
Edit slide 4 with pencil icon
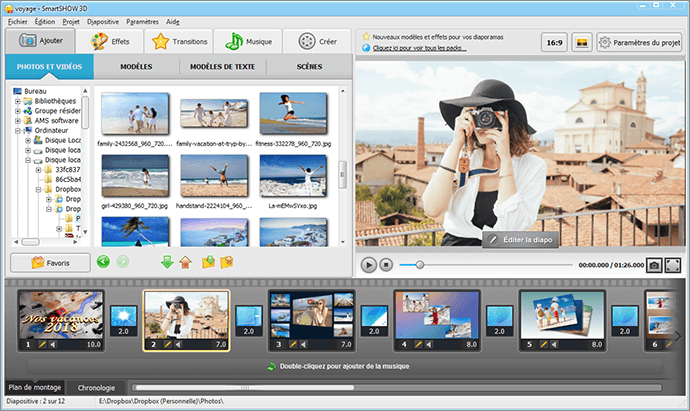(418, 345)
